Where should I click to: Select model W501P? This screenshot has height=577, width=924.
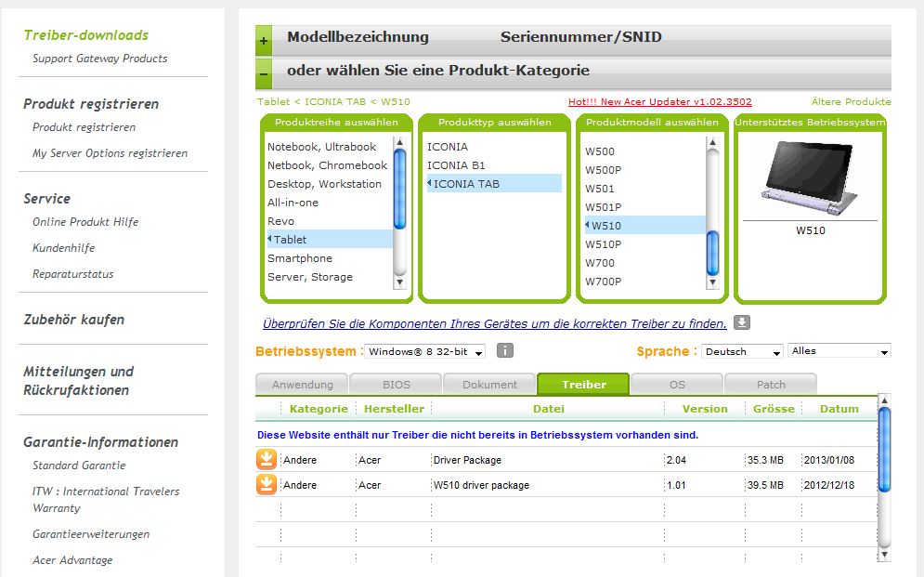tap(603, 207)
